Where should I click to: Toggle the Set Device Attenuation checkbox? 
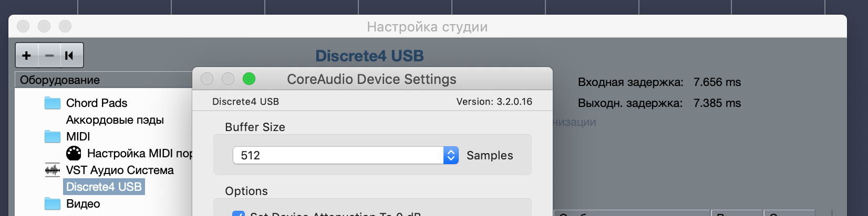pyautogui.click(x=239, y=214)
